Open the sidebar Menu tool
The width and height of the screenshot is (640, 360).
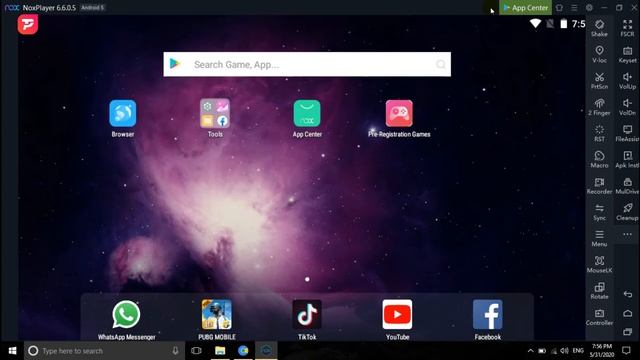coord(599,238)
